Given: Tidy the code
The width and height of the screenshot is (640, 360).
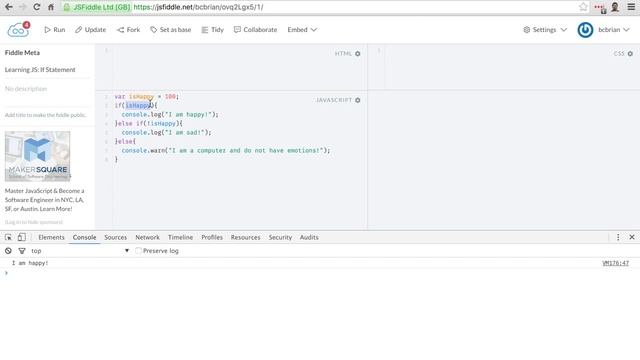Looking at the screenshot, I should point(213,30).
